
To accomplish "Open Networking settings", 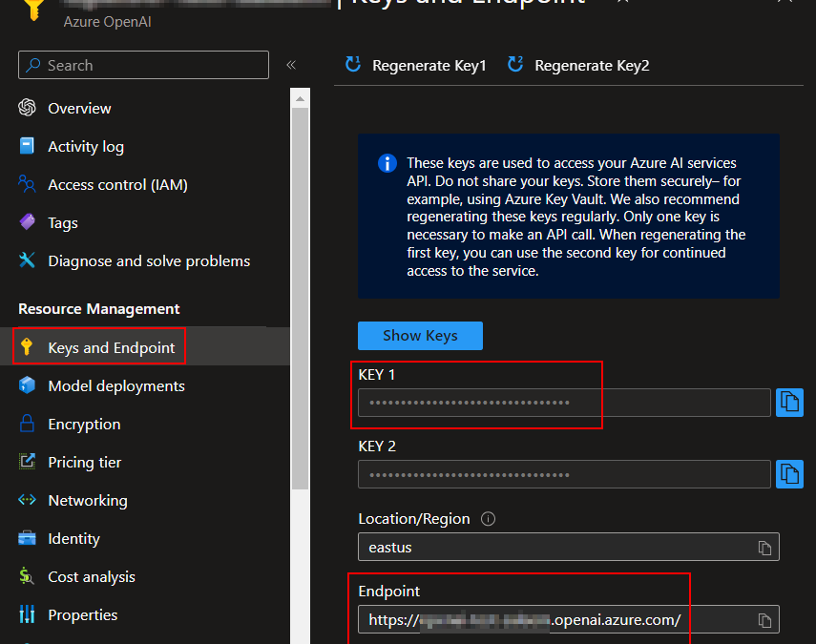I will [87, 501].
